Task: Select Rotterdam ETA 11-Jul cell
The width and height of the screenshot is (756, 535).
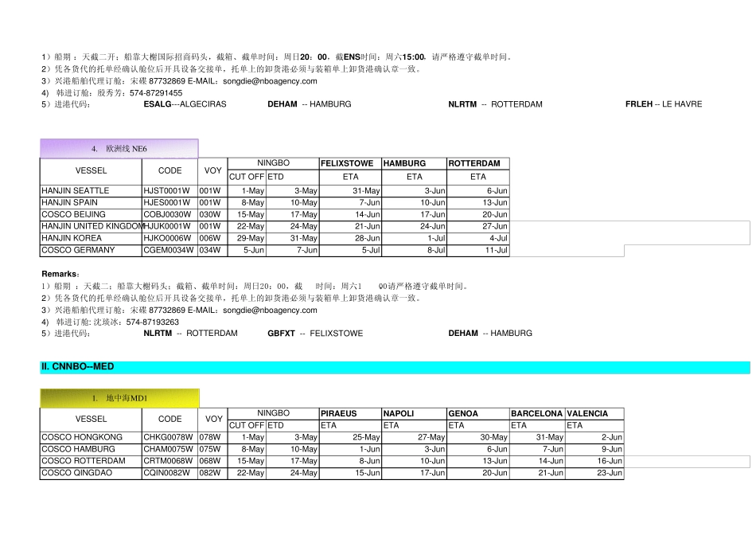Action: point(477,250)
